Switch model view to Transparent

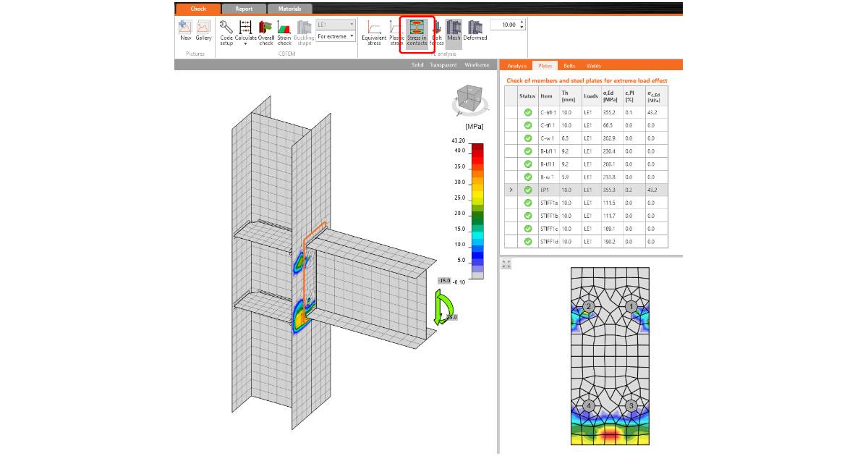[x=443, y=65]
